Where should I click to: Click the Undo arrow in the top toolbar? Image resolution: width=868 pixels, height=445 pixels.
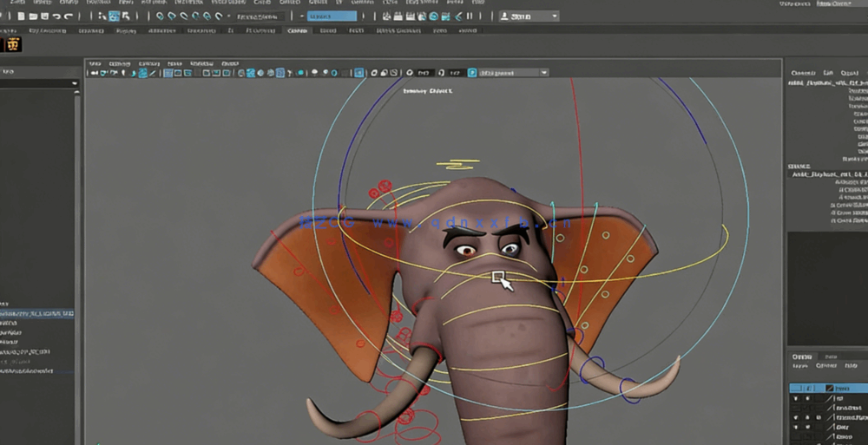[56, 16]
